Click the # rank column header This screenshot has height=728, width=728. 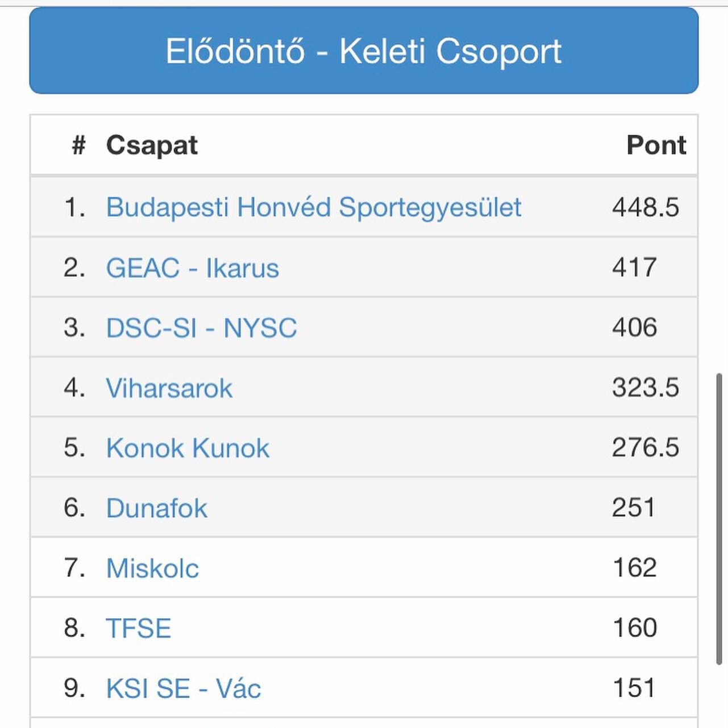(x=78, y=145)
